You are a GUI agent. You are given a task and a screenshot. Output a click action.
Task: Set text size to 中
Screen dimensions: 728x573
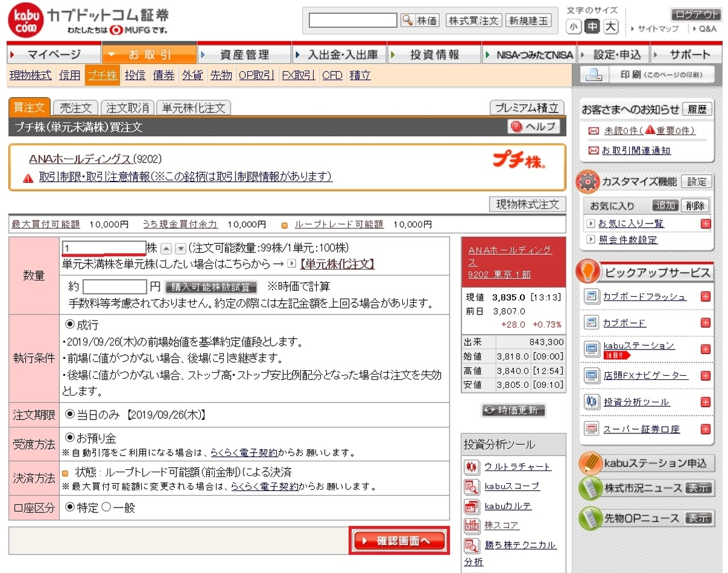pyautogui.click(x=591, y=27)
